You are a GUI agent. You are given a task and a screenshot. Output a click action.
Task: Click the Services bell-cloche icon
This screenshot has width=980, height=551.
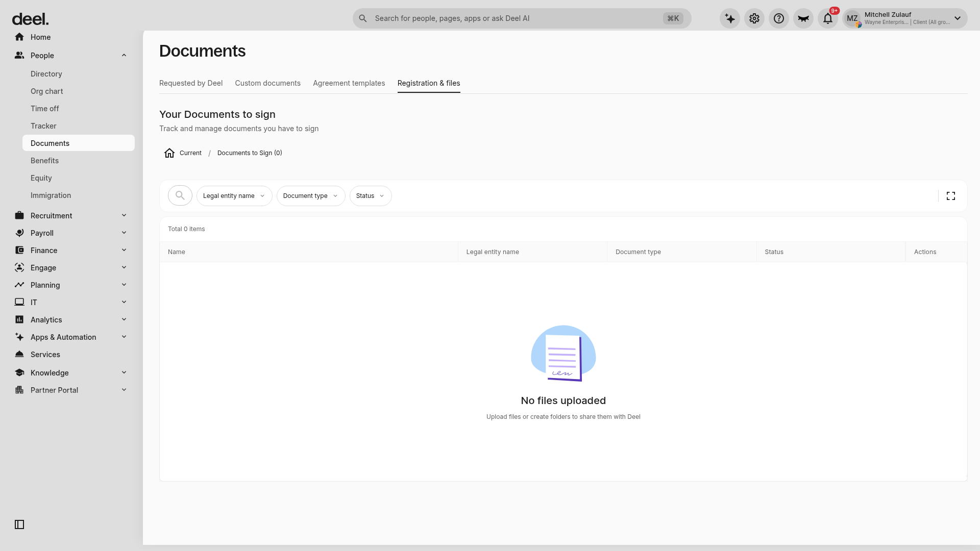[19, 355]
